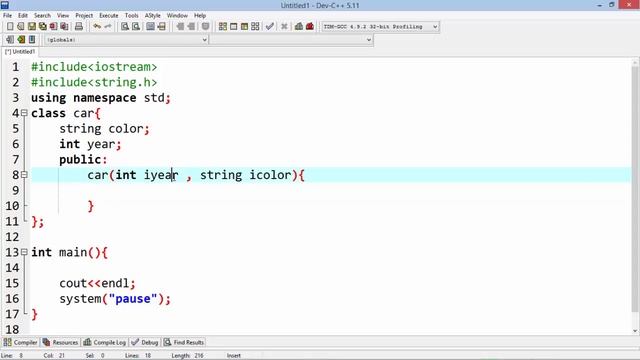Open the Find toolbar icon
Viewport: 640px width, 360px height.
(125, 27)
